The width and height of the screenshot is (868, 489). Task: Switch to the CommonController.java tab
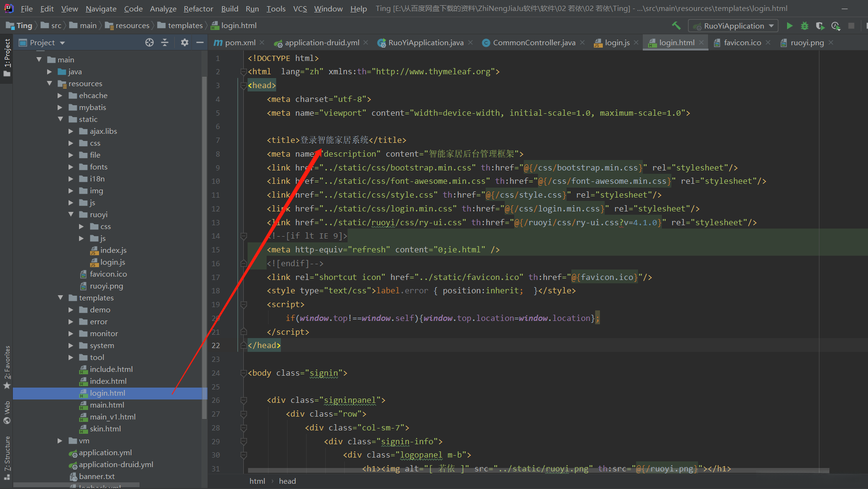coord(534,42)
